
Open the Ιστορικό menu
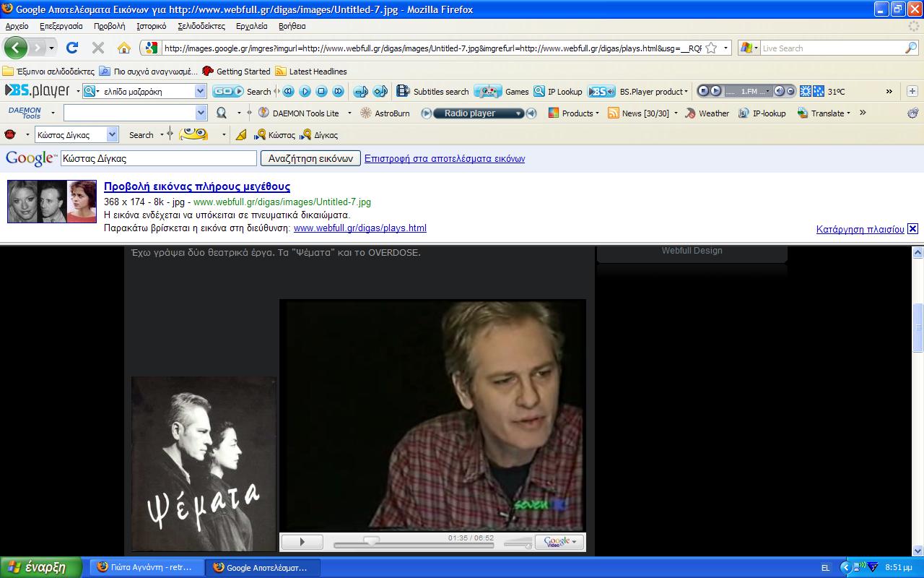click(x=151, y=26)
